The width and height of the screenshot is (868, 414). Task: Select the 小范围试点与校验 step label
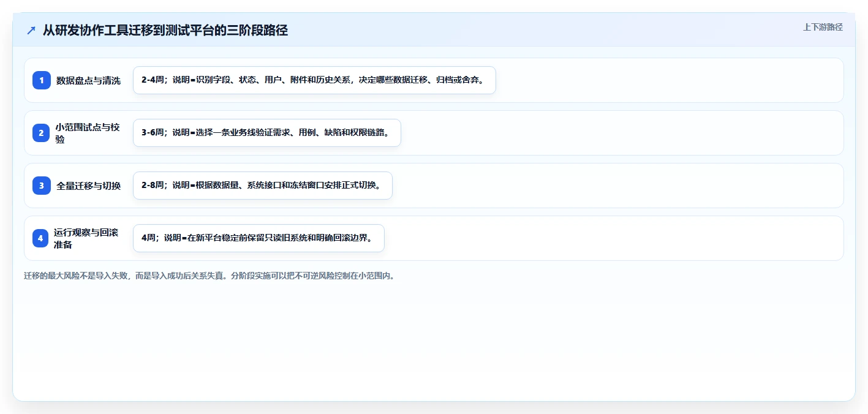click(88, 133)
